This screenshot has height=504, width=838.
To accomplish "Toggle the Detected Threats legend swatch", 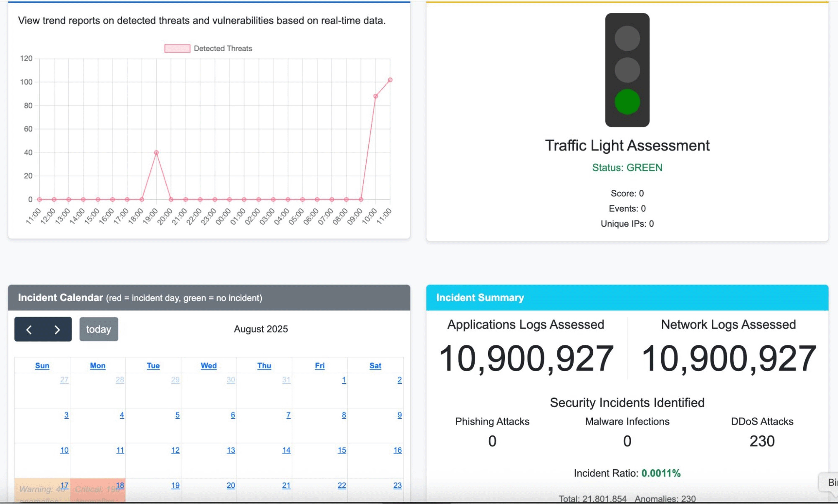I will 177,49.
